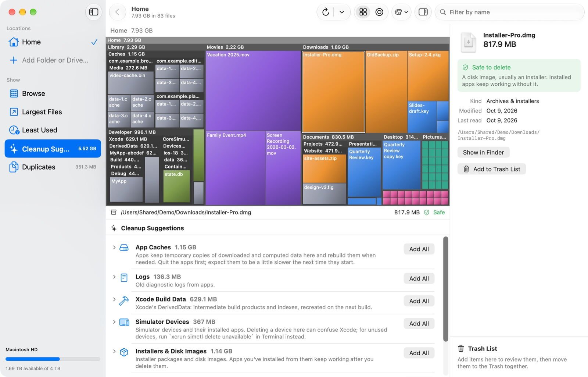Select the Vacation 2025.mov treemap block
Screen dimensions: 588x377
[x=253, y=91]
